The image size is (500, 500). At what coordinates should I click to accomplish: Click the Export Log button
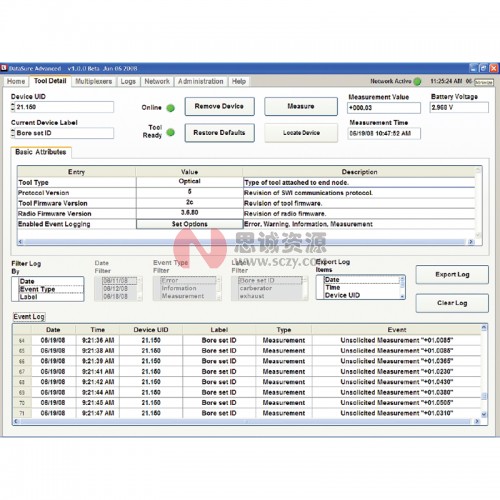452,275
